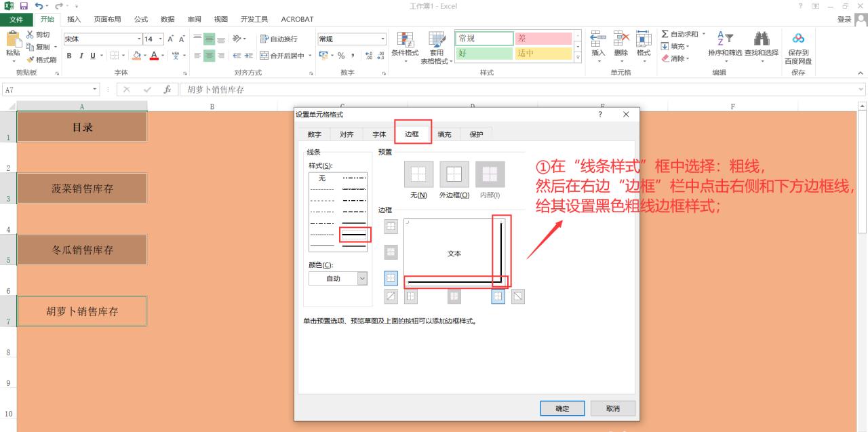Toggle diagonal up border button
The height and width of the screenshot is (432, 868).
click(x=391, y=296)
